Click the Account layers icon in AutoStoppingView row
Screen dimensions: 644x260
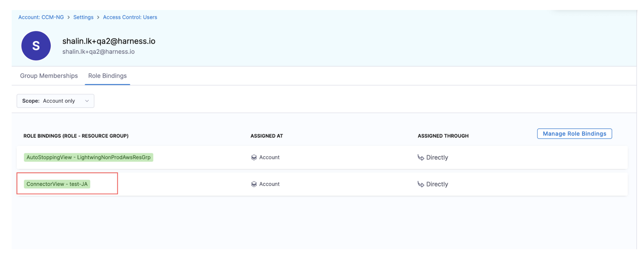pos(254,158)
